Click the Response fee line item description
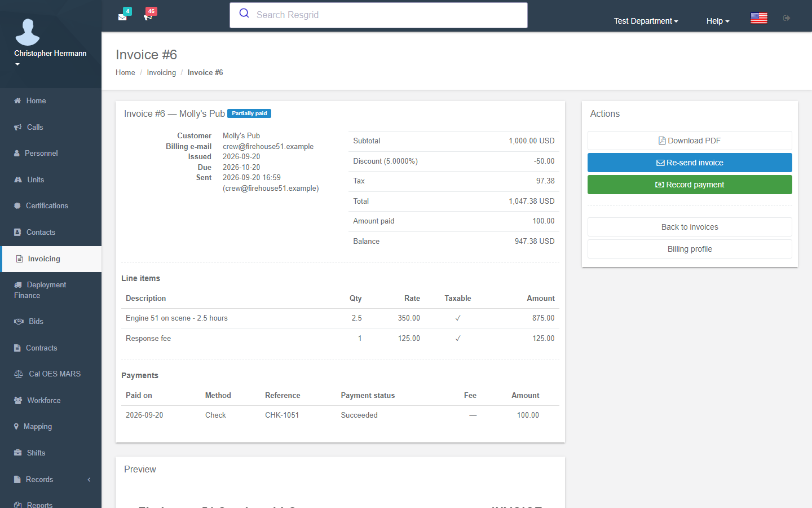 click(148, 339)
